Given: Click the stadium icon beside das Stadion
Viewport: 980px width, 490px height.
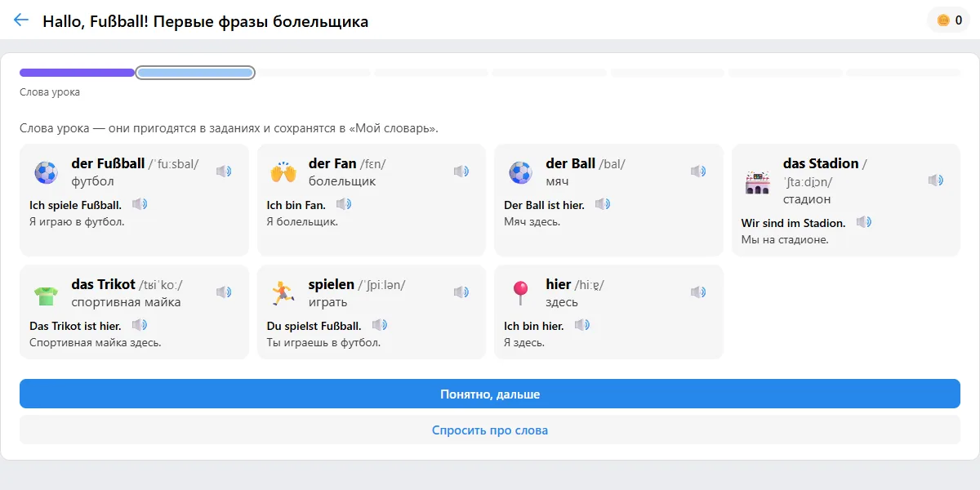Looking at the screenshot, I should (758, 181).
